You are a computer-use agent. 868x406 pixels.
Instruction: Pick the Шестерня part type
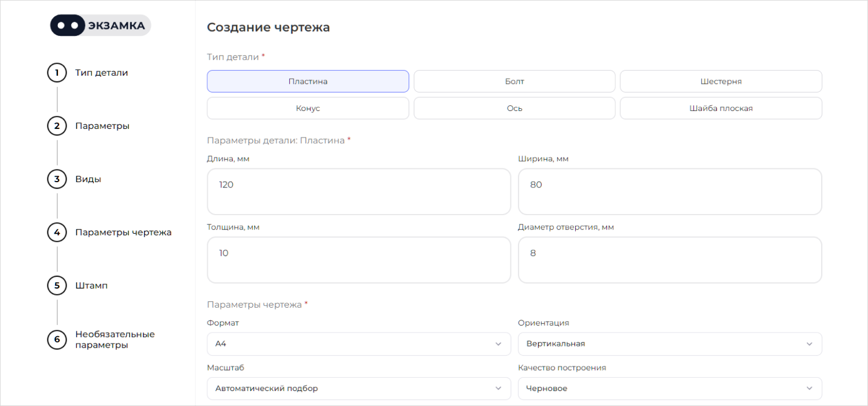pyautogui.click(x=720, y=82)
